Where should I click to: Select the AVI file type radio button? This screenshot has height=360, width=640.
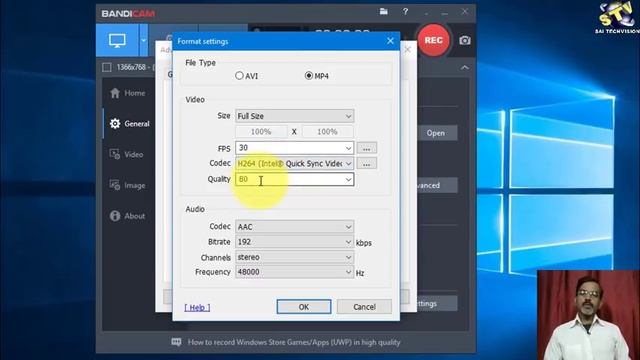240,76
